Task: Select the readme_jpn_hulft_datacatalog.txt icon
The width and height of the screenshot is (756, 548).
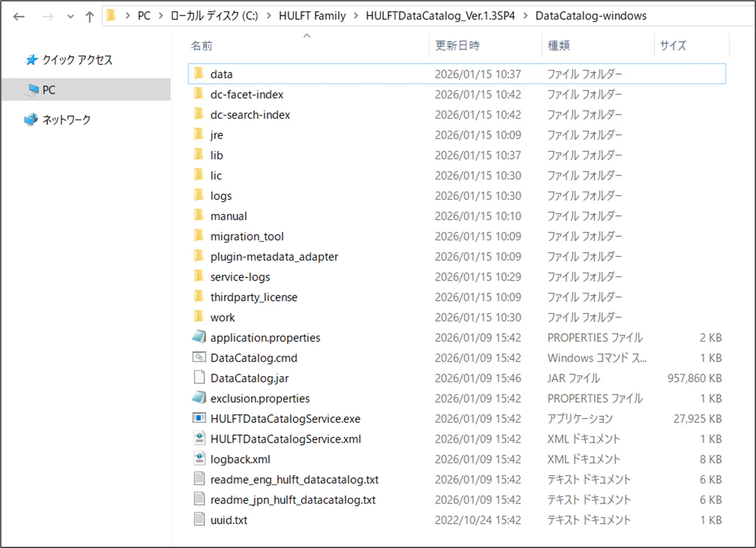Action: [199, 499]
